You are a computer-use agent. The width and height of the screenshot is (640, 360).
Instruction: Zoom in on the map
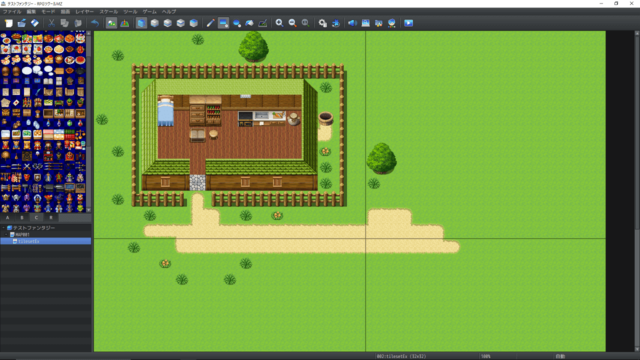tap(279, 23)
